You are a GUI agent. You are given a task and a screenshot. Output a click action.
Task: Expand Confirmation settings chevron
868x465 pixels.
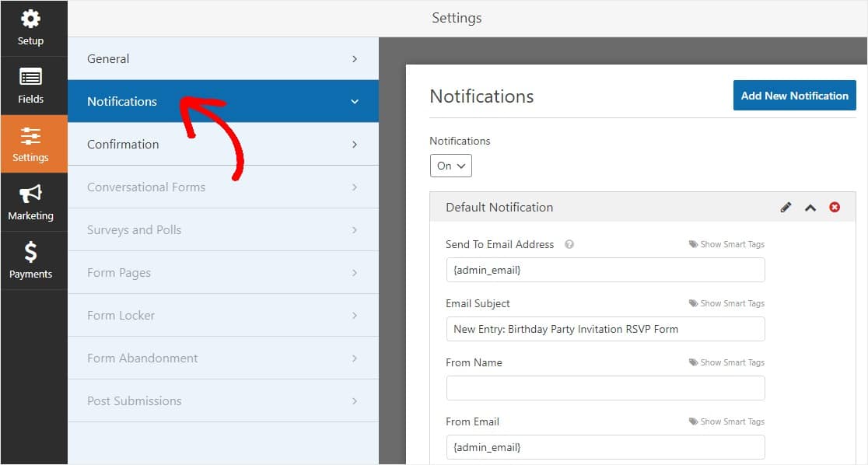[355, 145]
